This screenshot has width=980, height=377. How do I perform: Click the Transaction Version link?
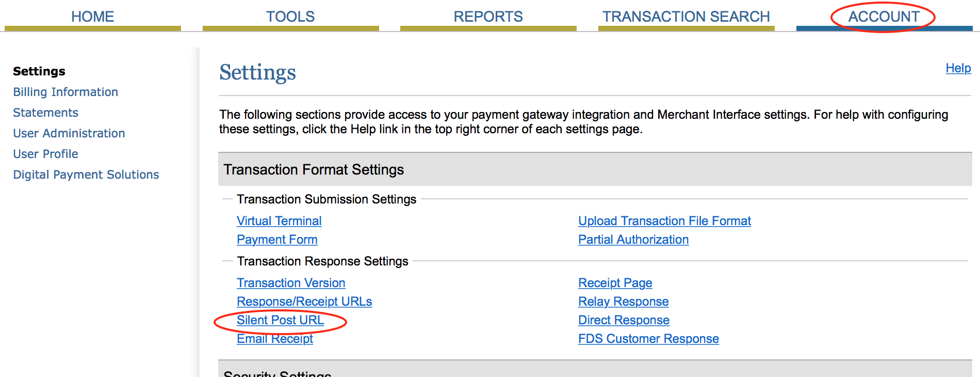291,283
